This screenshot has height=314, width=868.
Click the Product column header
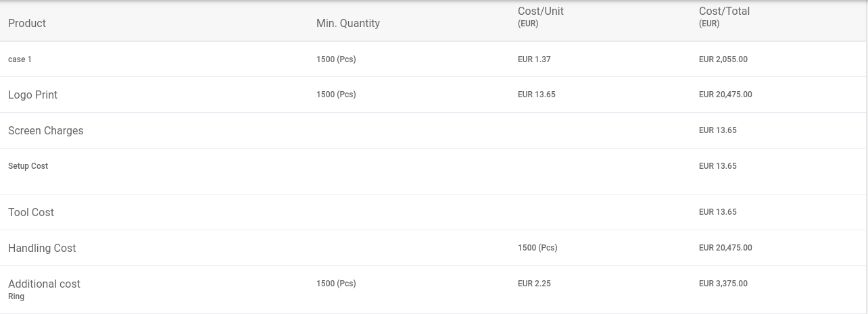pyautogui.click(x=27, y=23)
